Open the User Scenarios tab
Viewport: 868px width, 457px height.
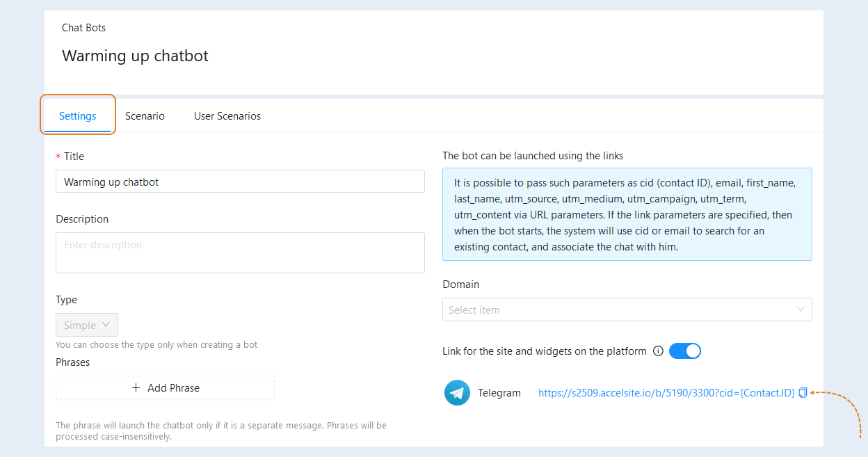[227, 116]
